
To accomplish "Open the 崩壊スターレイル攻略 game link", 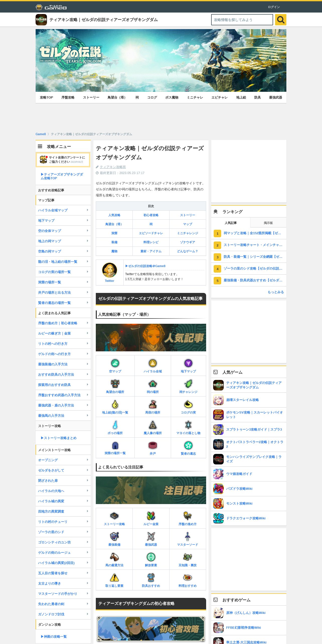I will (243, 400).
